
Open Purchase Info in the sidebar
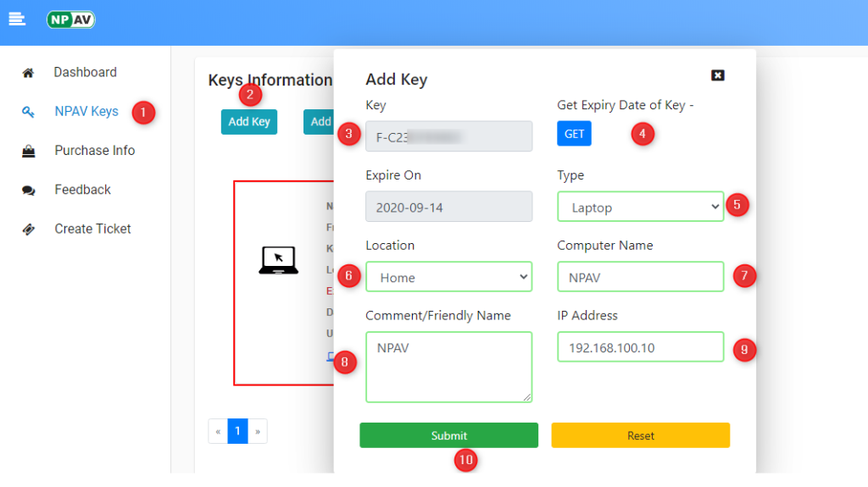94,151
